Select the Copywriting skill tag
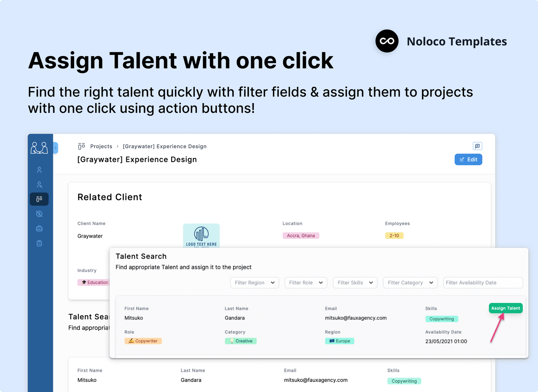This screenshot has height=392, width=538. 441,319
